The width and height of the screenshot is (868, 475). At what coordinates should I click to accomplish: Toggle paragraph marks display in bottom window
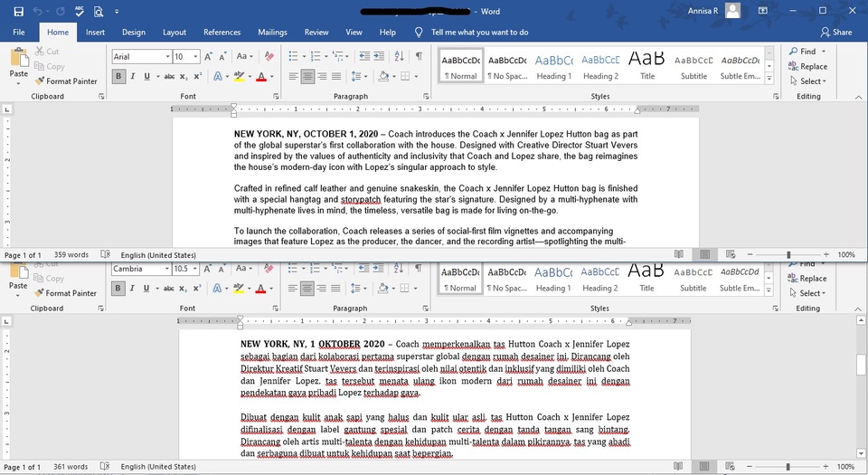click(x=419, y=269)
